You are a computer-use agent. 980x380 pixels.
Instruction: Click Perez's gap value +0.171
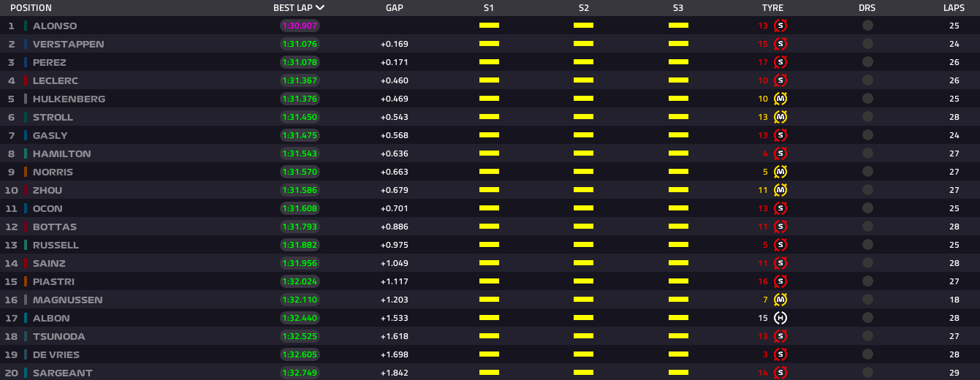[x=395, y=62]
